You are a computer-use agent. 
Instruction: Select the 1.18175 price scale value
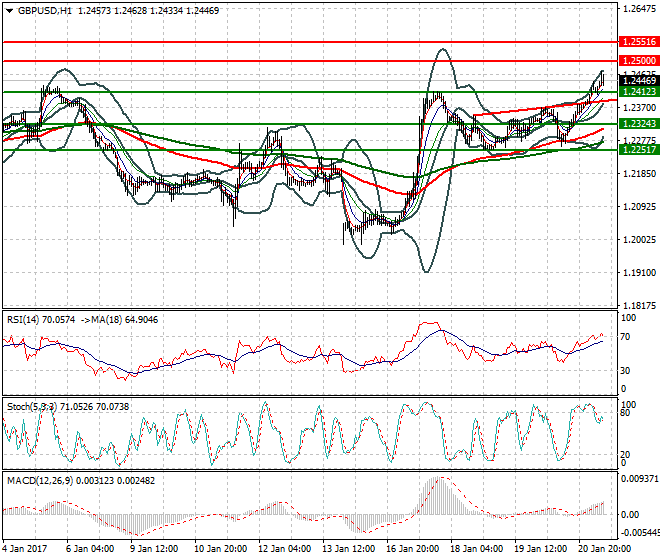click(x=639, y=306)
